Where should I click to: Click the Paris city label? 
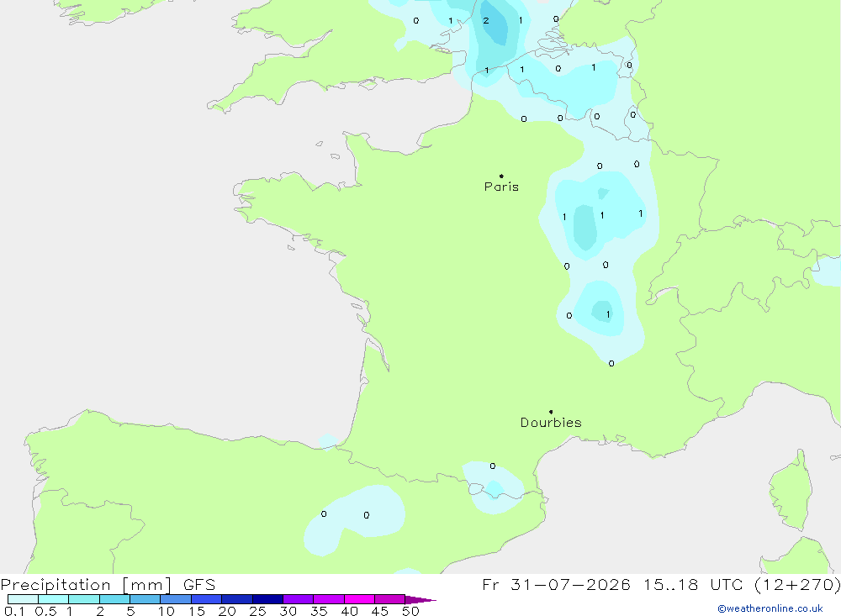coord(501,187)
